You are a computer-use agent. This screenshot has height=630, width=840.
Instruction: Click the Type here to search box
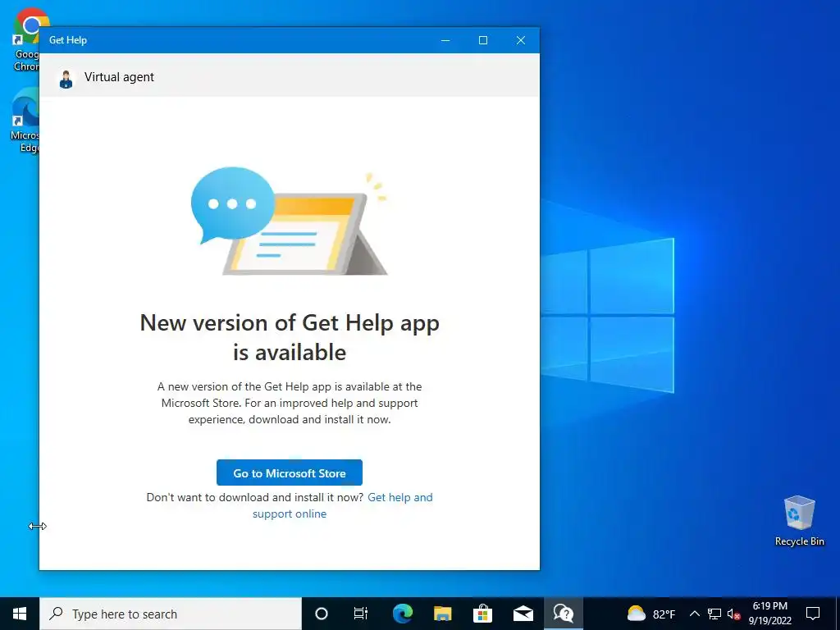pos(171,614)
